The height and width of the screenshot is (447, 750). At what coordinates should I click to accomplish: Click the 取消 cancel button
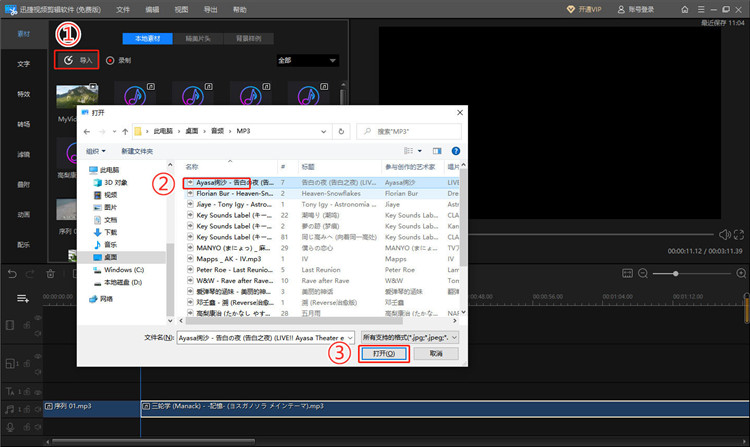(436, 353)
